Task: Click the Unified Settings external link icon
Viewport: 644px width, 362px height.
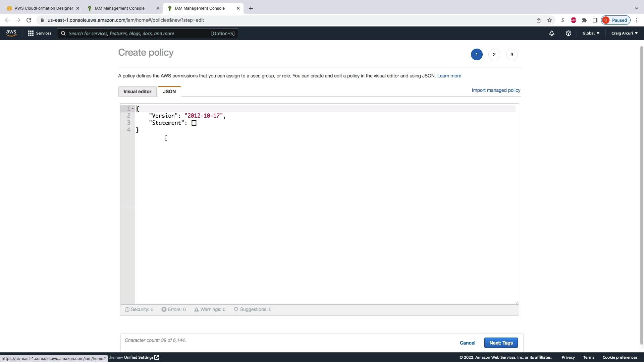Action: [157, 357]
